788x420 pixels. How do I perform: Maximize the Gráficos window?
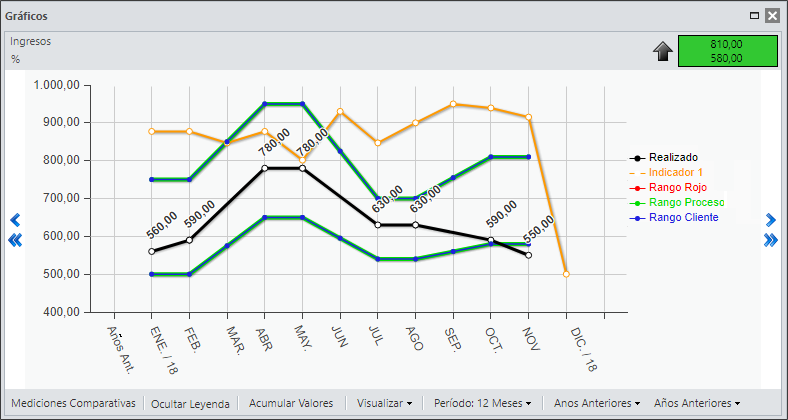pos(754,16)
